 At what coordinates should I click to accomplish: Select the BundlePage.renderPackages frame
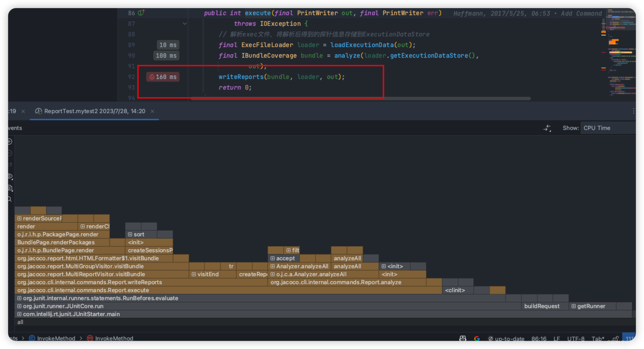pyautogui.click(x=62, y=243)
